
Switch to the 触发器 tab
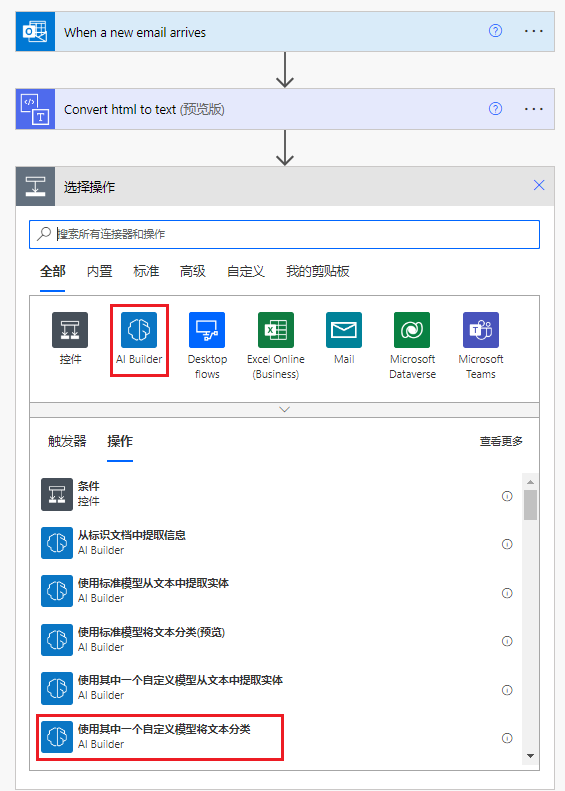67,441
